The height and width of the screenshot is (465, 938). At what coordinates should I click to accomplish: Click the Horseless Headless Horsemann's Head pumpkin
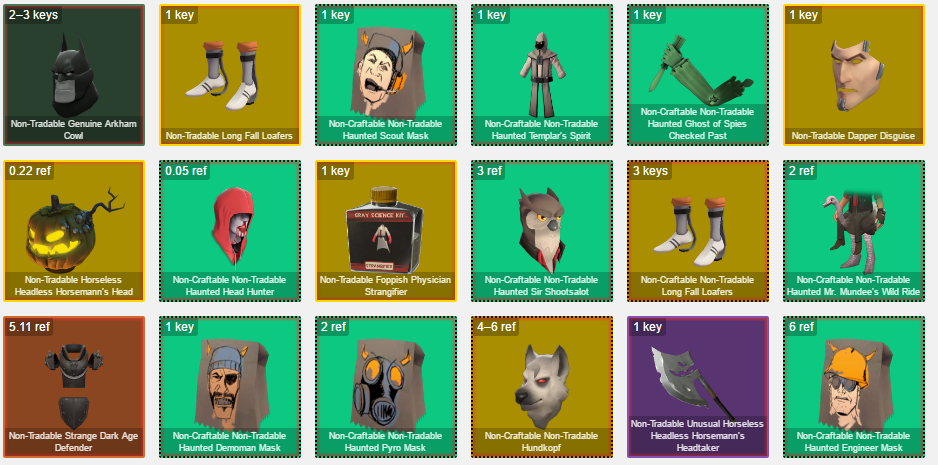tap(74, 231)
